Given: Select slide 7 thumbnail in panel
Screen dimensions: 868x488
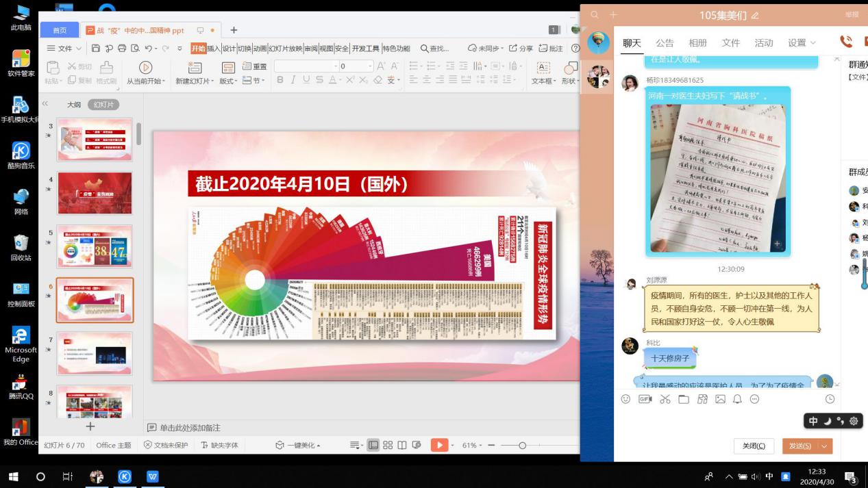Looking at the screenshot, I should coord(95,353).
